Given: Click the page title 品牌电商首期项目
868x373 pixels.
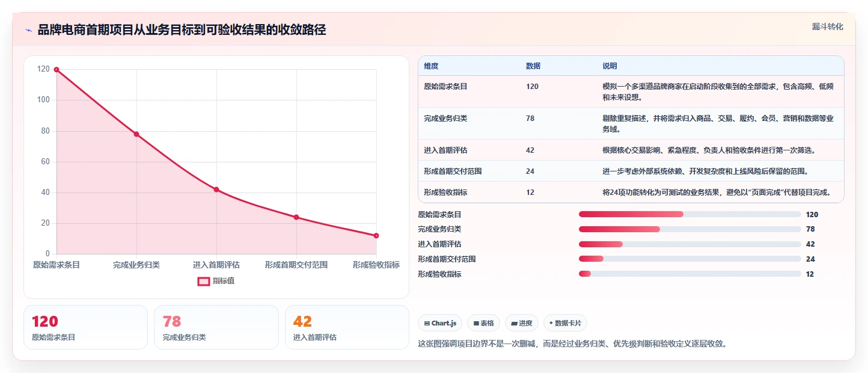Looking at the screenshot, I should (182, 30).
